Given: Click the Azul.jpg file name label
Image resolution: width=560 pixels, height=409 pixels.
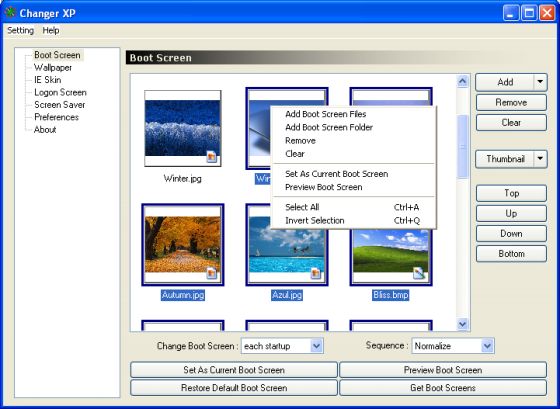Looking at the screenshot, I should pos(287,295).
